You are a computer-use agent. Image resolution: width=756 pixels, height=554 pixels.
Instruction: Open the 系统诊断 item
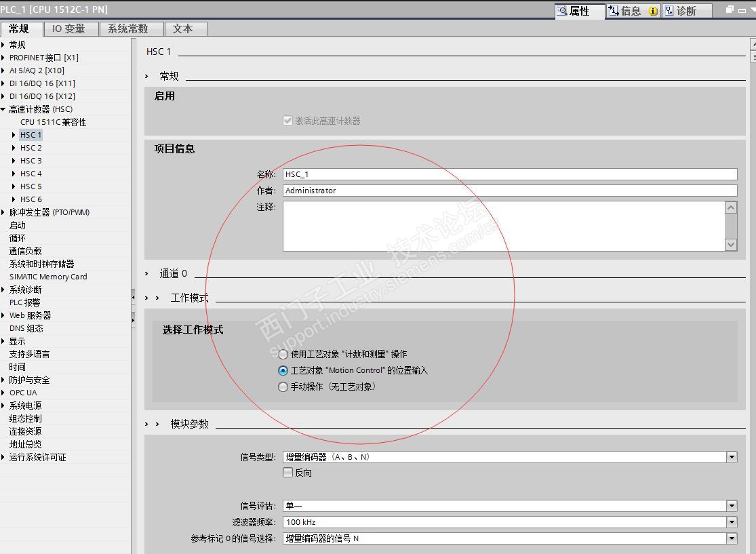coord(26,290)
